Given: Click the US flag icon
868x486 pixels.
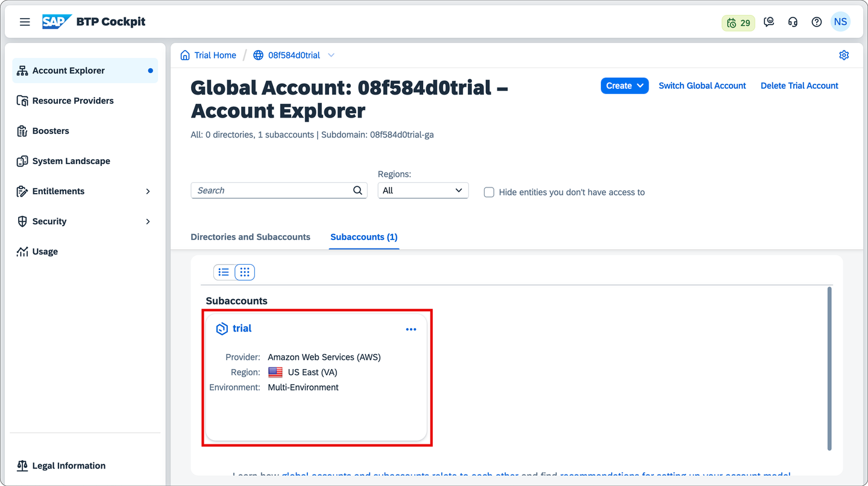Looking at the screenshot, I should point(275,372).
